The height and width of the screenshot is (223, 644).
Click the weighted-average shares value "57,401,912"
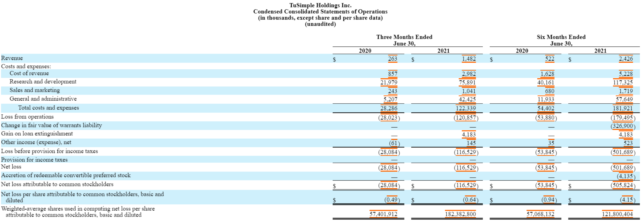click(383, 214)
